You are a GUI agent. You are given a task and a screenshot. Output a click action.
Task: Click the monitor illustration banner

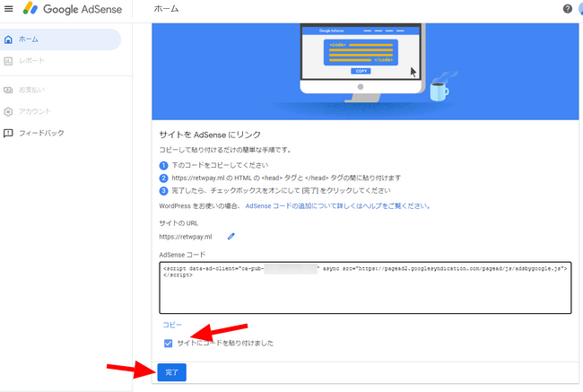[365, 72]
